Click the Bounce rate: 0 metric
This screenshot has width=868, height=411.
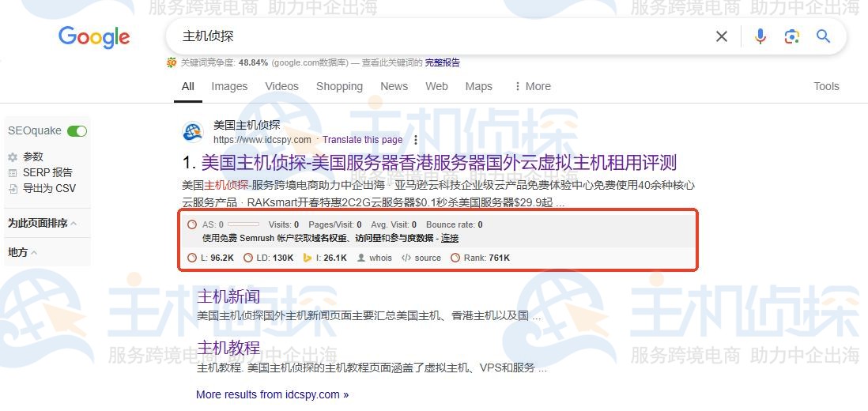coord(454,224)
